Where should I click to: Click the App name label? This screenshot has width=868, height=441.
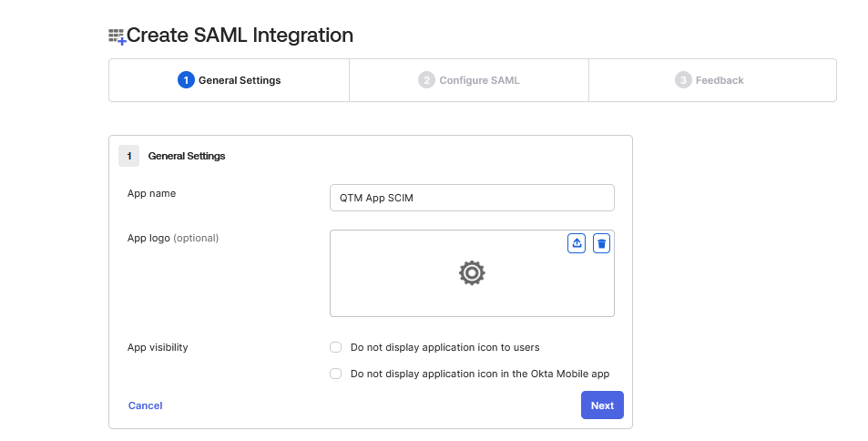[x=152, y=193]
